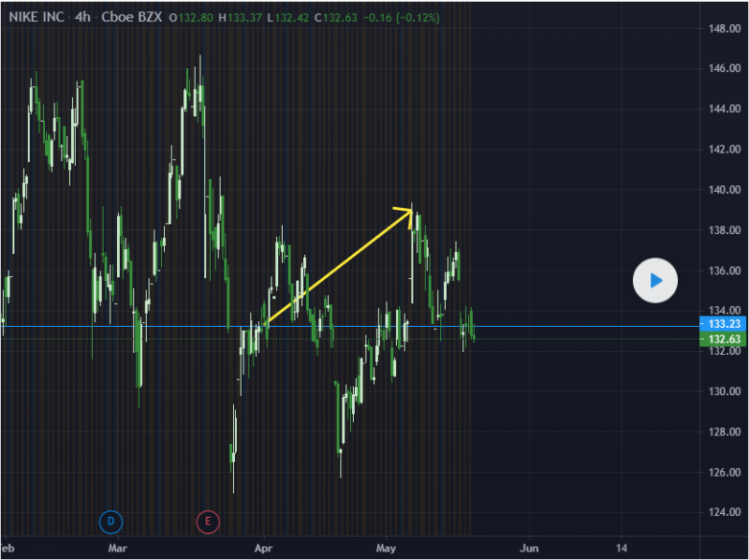Click the blue horizontal price line
749x560 pixels.
pos(562,327)
